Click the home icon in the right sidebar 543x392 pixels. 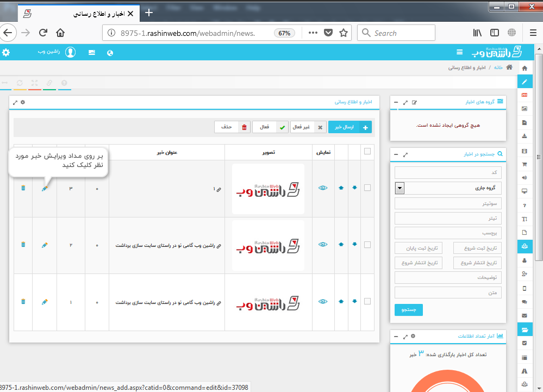525,68
